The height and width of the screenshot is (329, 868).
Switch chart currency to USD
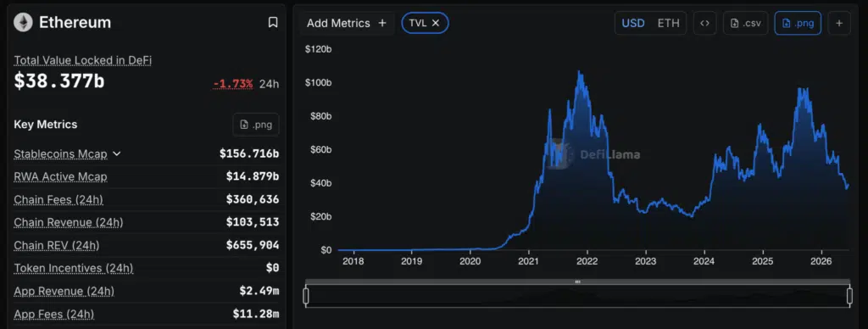click(632, 23)
